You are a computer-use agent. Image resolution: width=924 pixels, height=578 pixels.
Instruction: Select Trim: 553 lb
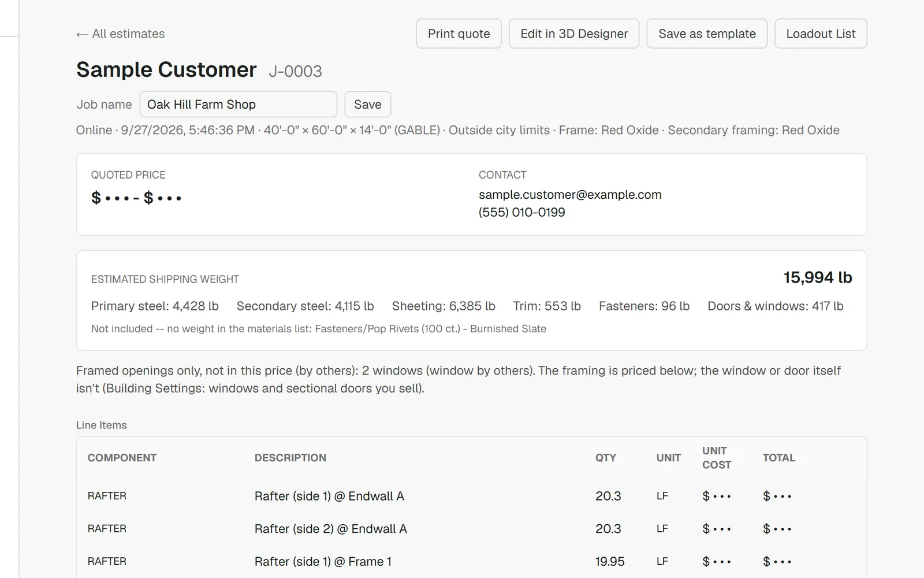pyautogui.click(x=547, y=306)
